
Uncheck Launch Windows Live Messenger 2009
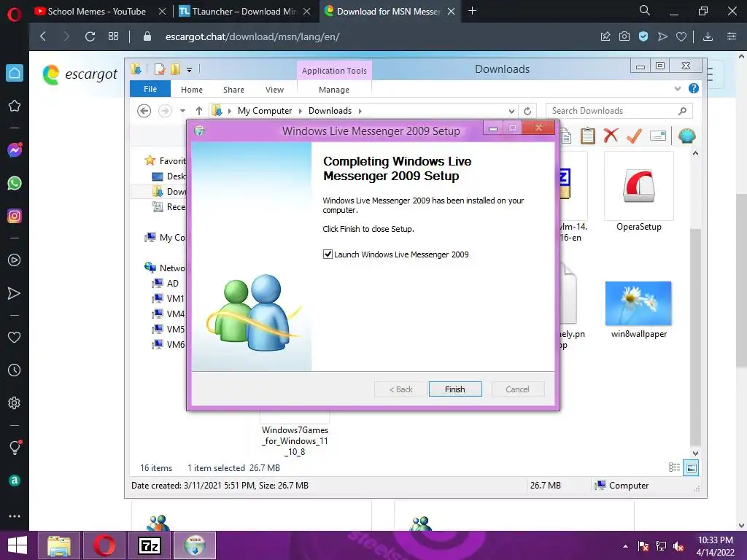tap(328, 254)
